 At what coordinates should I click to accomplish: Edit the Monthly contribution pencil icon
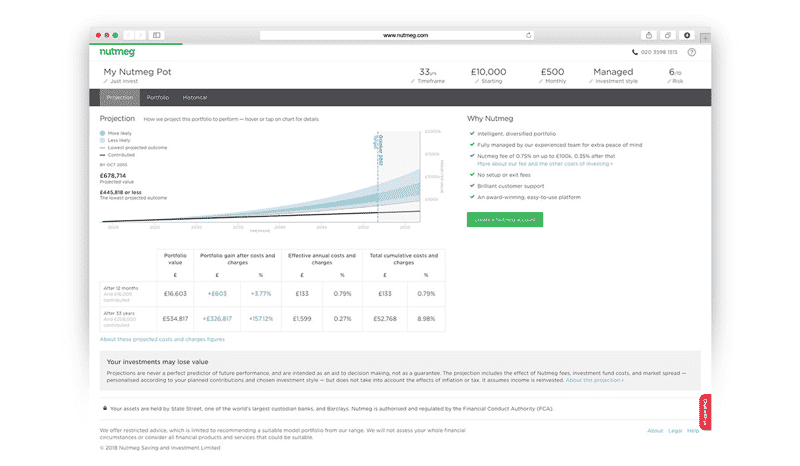click(541, 81)
